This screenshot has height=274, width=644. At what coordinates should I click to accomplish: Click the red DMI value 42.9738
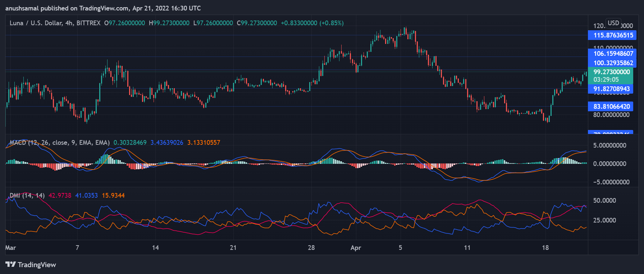pyautogui.click(x=60, y=196)
